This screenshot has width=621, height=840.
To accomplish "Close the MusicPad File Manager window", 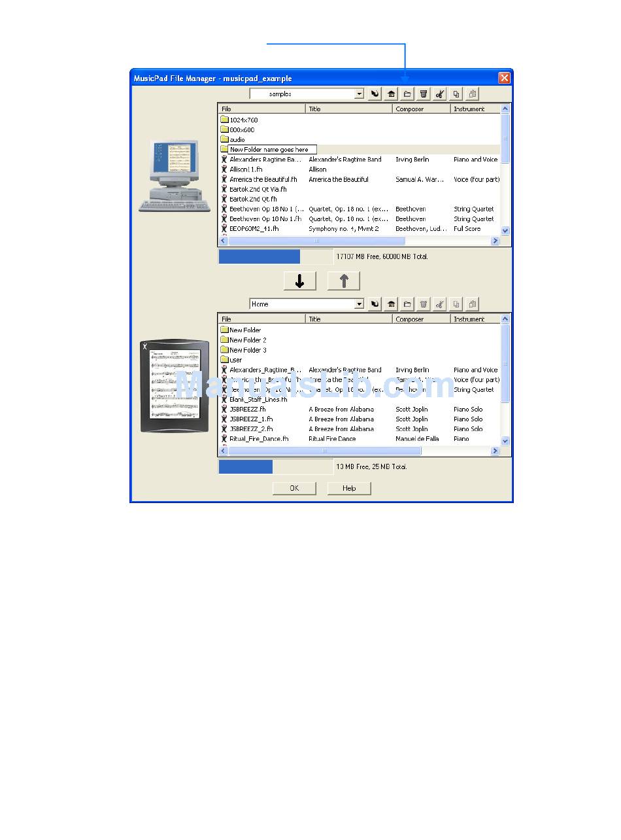I will pos(504,78).
